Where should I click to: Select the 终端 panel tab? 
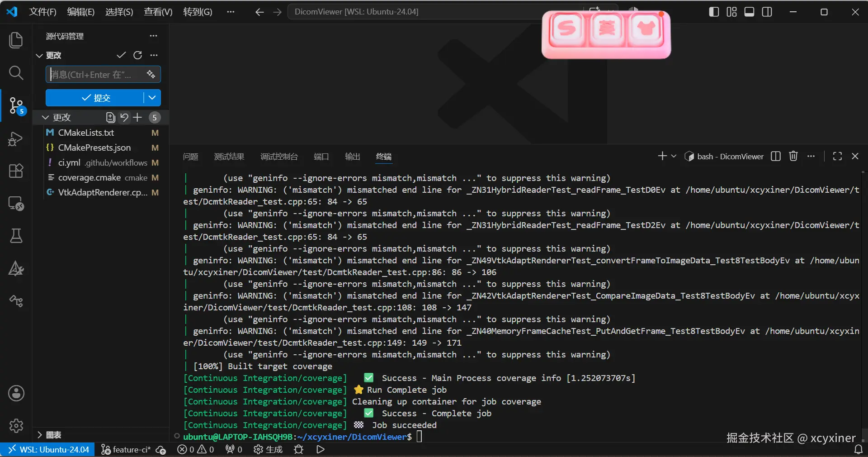384,157
